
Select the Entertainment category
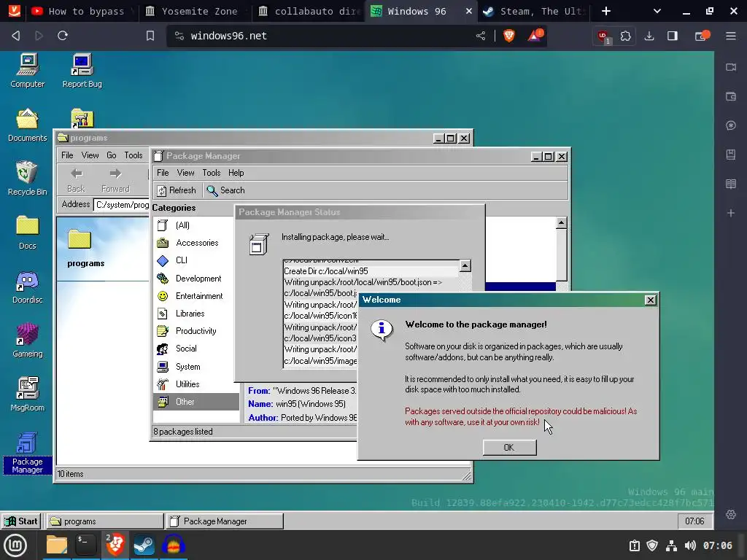(x=196, y=296)
